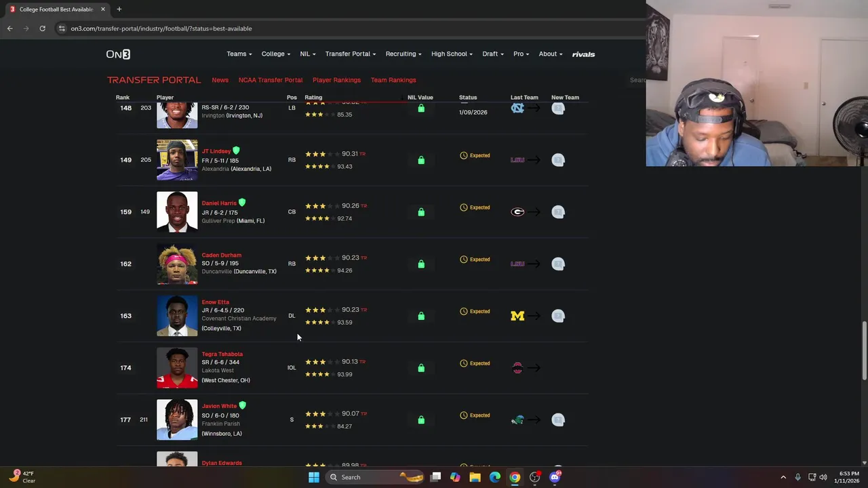This screenshot has width=868, height=488.
Task: Open the News tab in Transfer Portal
Action: (x=220, y=80)
